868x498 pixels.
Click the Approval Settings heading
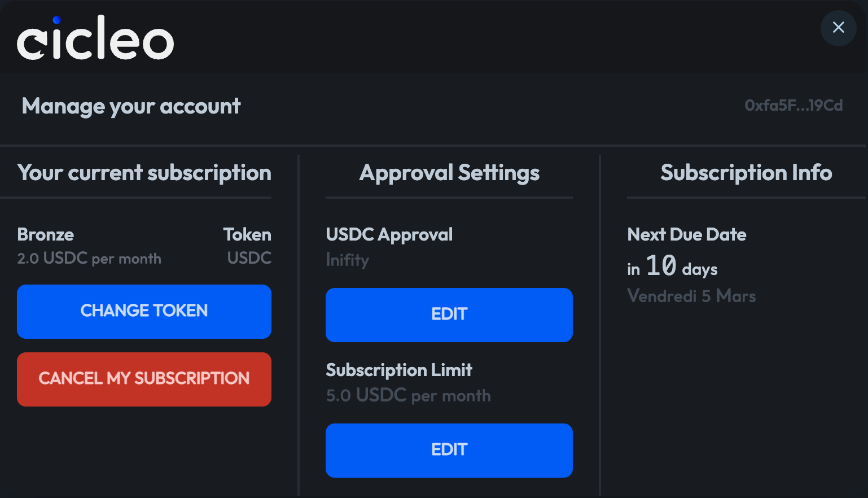(x=449, y=173)
